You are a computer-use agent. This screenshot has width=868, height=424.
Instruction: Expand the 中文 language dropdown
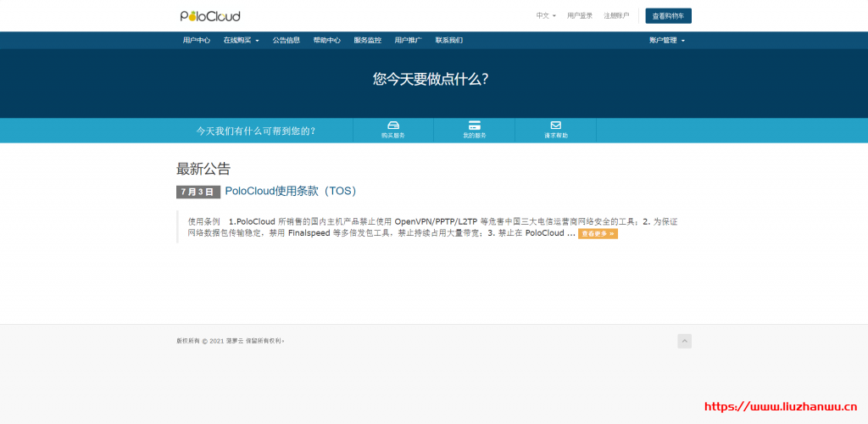(546, 15)
